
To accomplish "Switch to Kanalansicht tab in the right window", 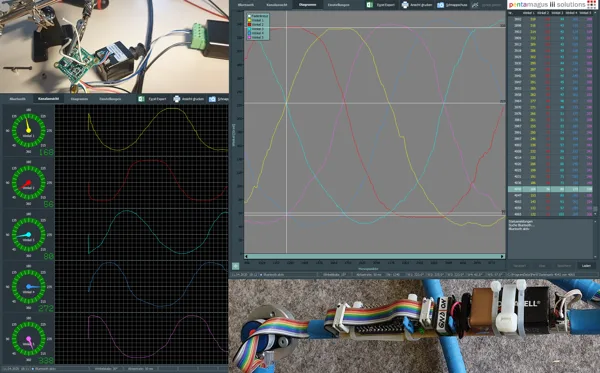I will point(276,5).
